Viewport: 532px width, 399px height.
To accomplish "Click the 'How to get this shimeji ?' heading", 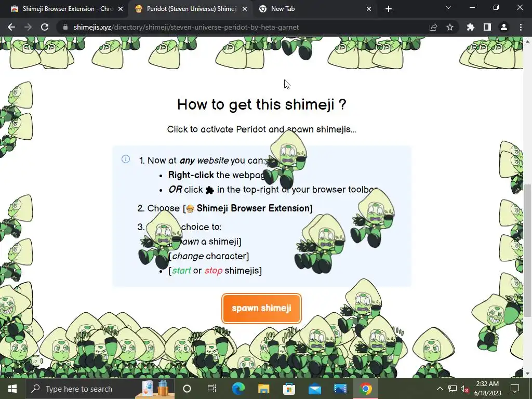I will click(x=262, y=104).
